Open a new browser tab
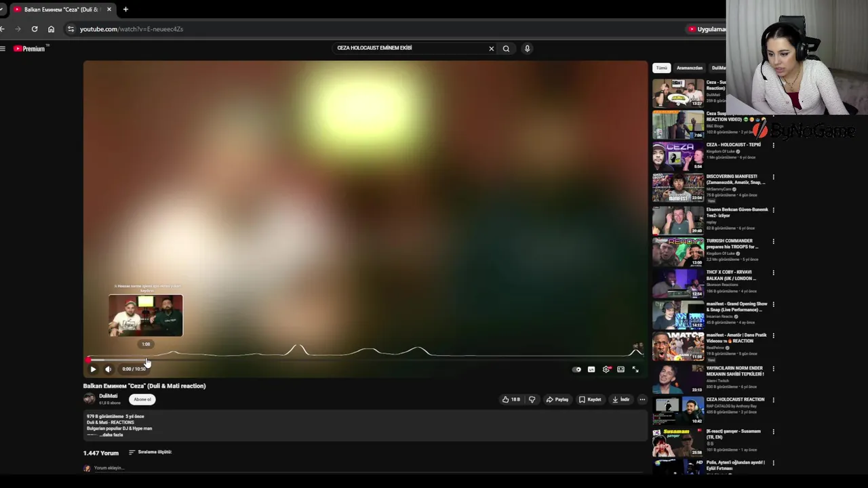Viewport: 868px width, 488px height. (x=125, y=9)
